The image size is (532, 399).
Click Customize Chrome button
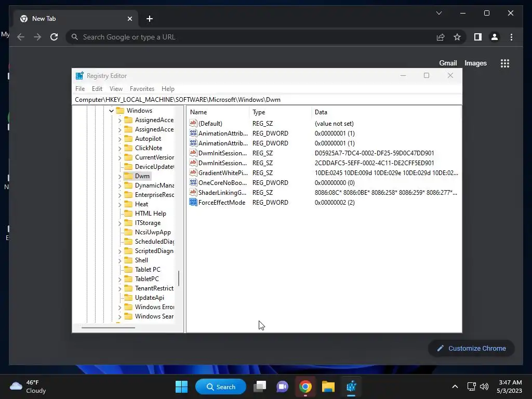click(x=471, y=349)
